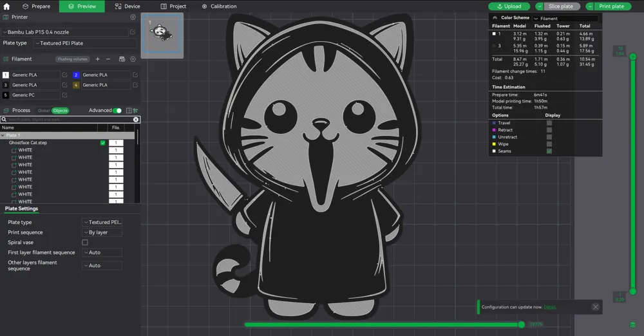Click the Print plate button

(x=611, y=6)
